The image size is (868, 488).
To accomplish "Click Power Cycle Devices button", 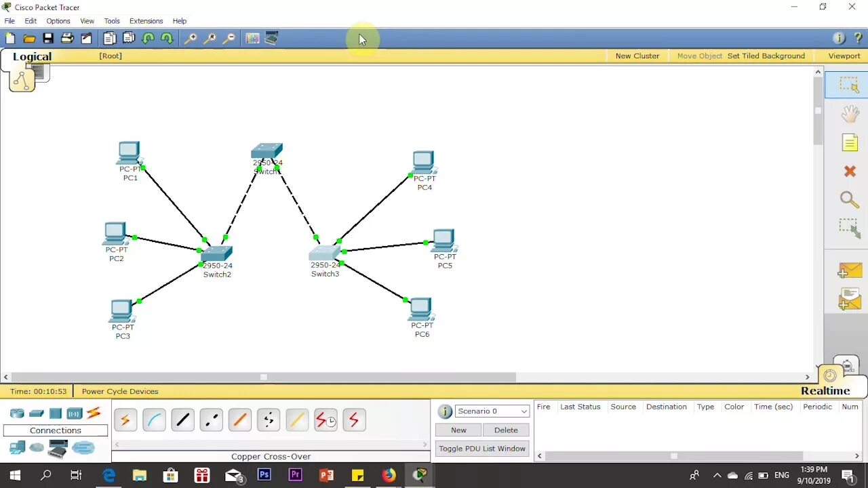I will 120,391.
